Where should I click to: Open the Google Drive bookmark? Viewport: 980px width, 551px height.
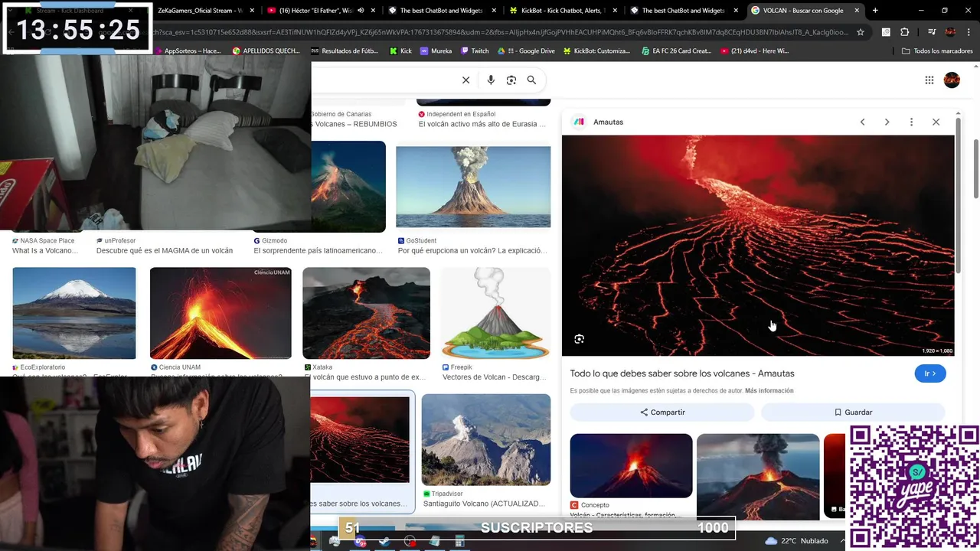click(x=526, y=51)
